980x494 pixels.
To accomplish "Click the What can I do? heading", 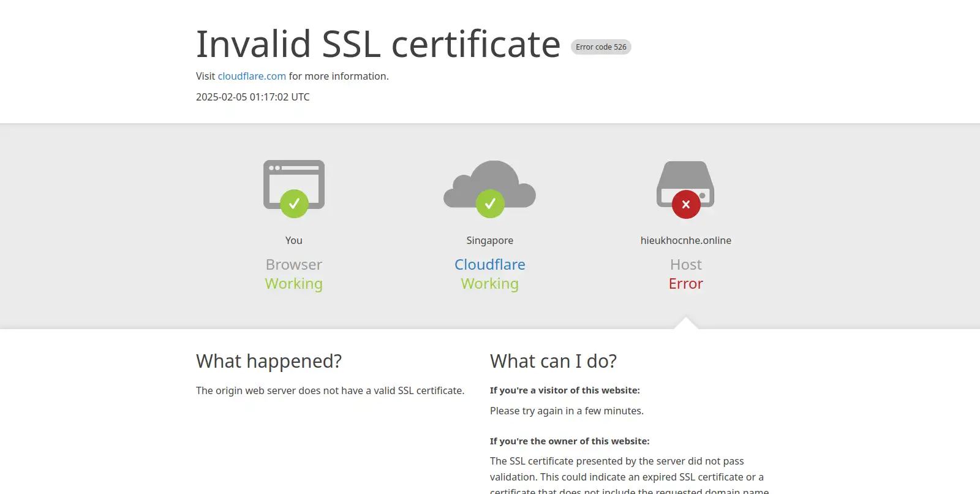I will point(553,361).
